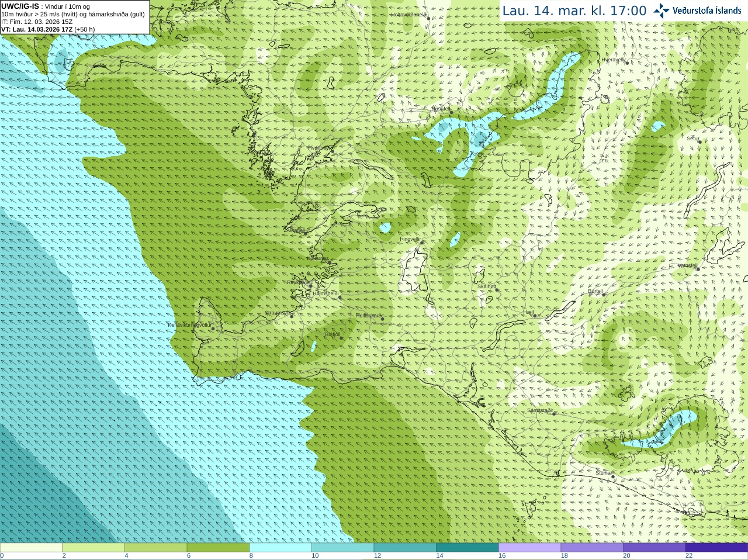
Task: Click the Hveravellir station label
Action: point(614,60)
